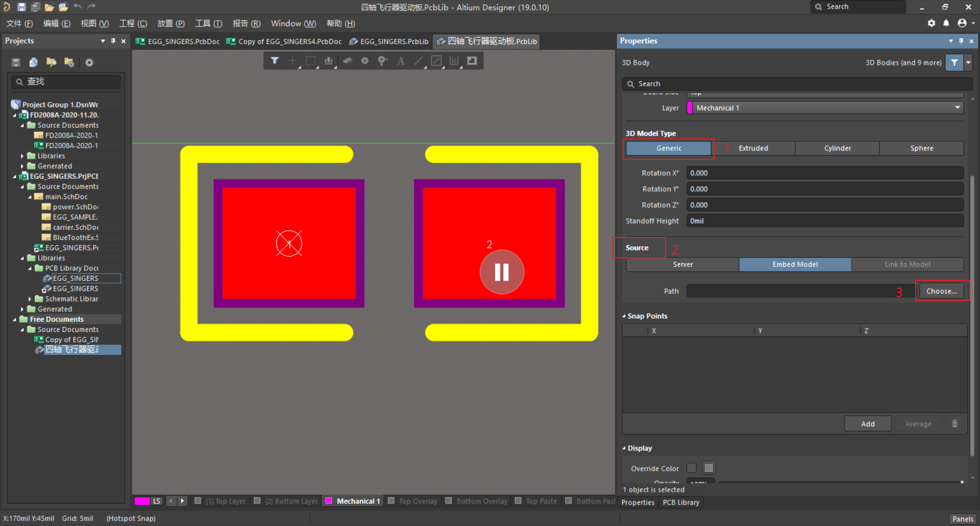
Task: Open Projects panel settings gear
Action: click(89, 62)
